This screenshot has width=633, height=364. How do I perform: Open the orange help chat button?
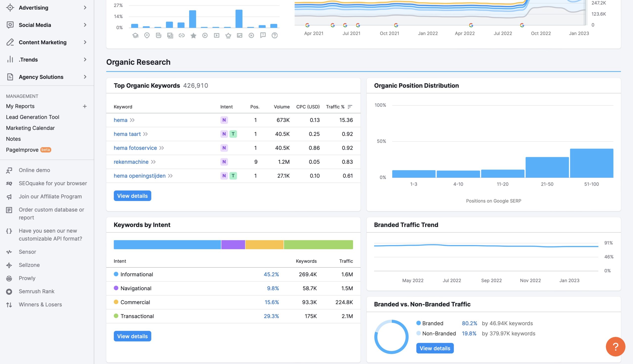point(615,346)
